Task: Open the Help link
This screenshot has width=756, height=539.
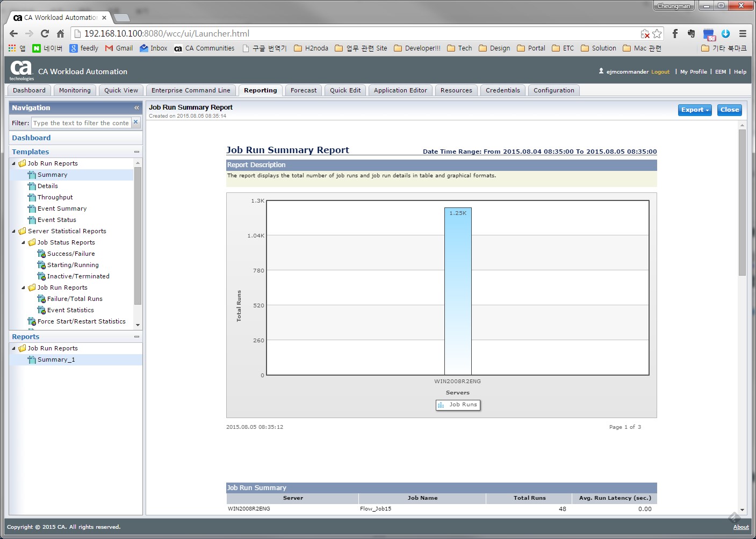Action: (x=740, y=72)
